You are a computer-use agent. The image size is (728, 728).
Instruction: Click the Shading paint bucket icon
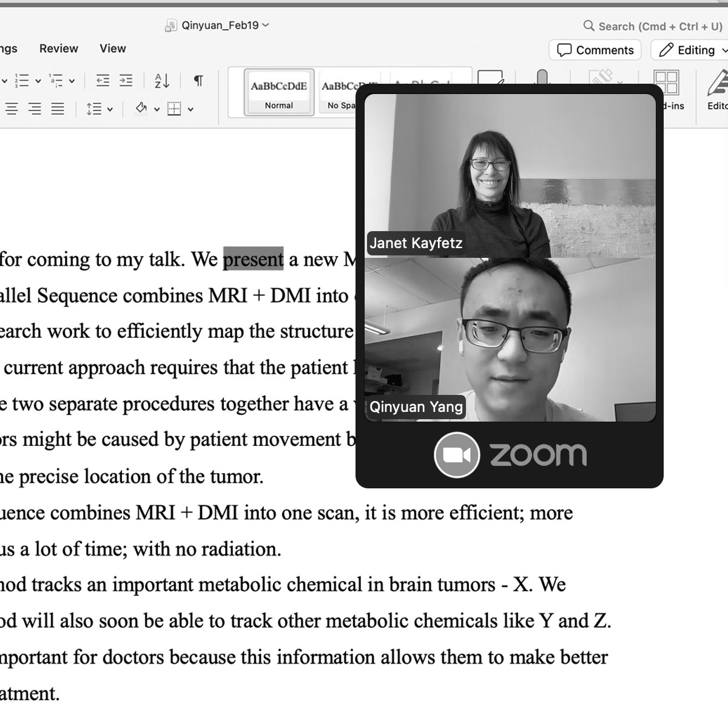(x=141, y=109)
